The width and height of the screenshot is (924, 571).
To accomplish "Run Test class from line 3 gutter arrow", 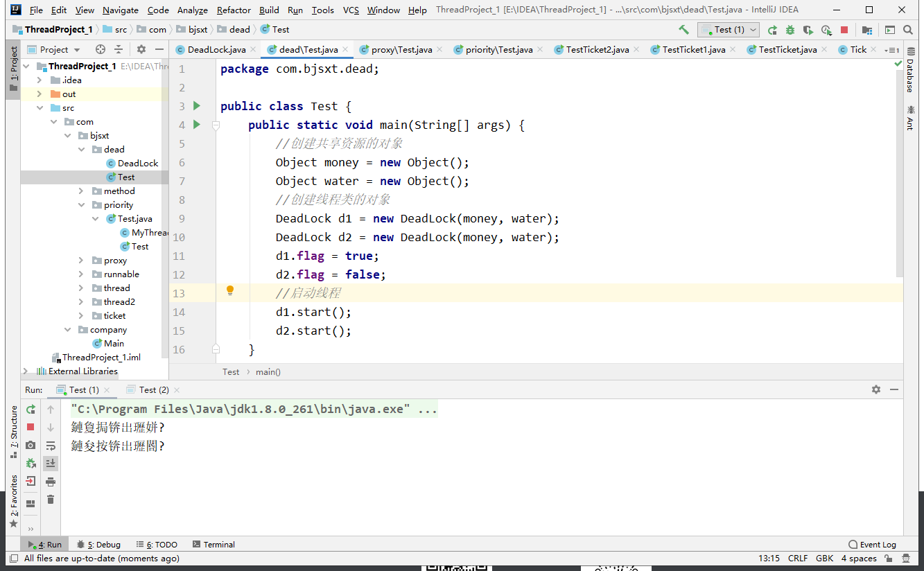I will pyautogui.click(x=197, y=105).
